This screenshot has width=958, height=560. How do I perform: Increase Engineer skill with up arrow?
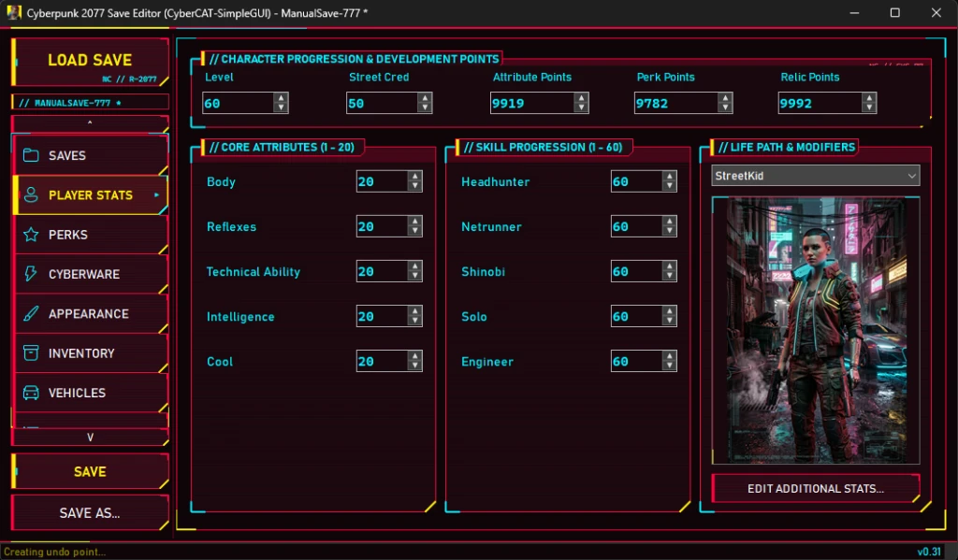tap(670, 356)
